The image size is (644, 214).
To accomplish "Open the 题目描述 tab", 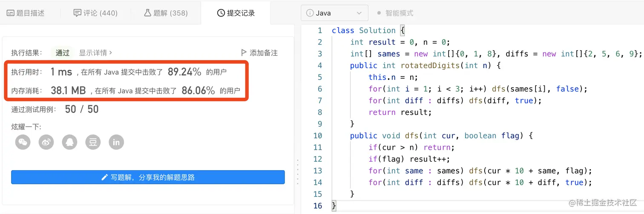I will (26, 13).
